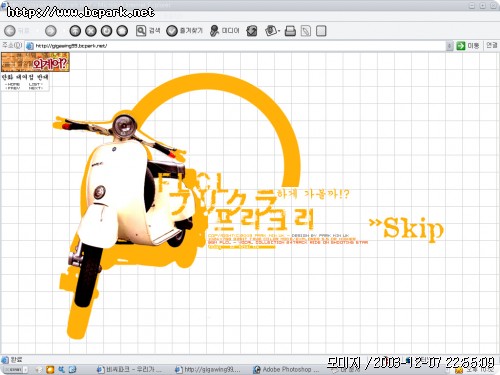Switch to Adobe Photoshop from the taskbar
The height and width of the screenshot is (375, 500).
pos(286,369)
